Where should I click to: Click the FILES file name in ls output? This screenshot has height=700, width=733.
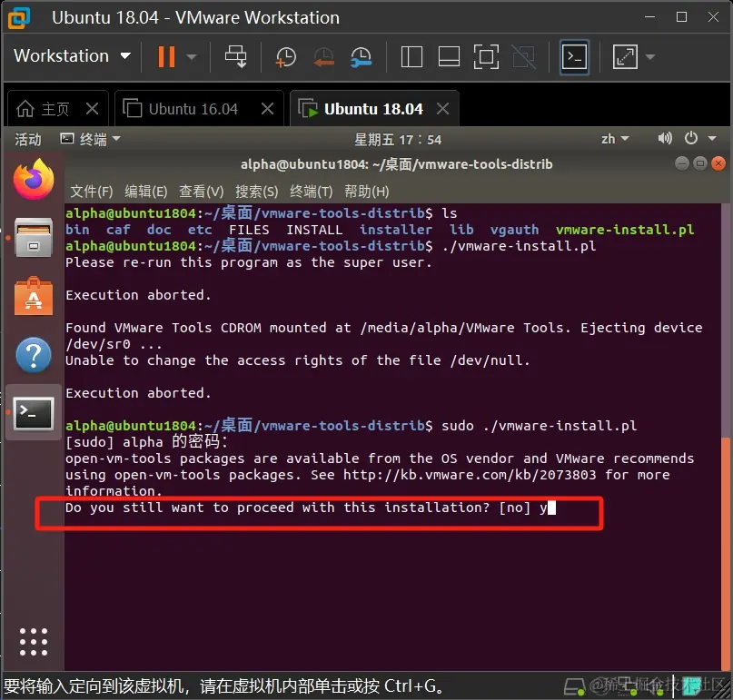(249, 230)
